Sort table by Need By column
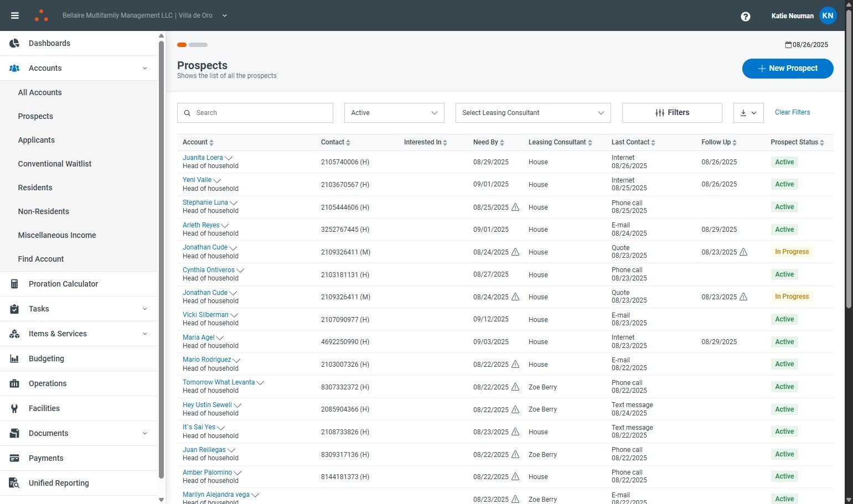Viewport: 853px width, 504px height. [x=489, y=142]
